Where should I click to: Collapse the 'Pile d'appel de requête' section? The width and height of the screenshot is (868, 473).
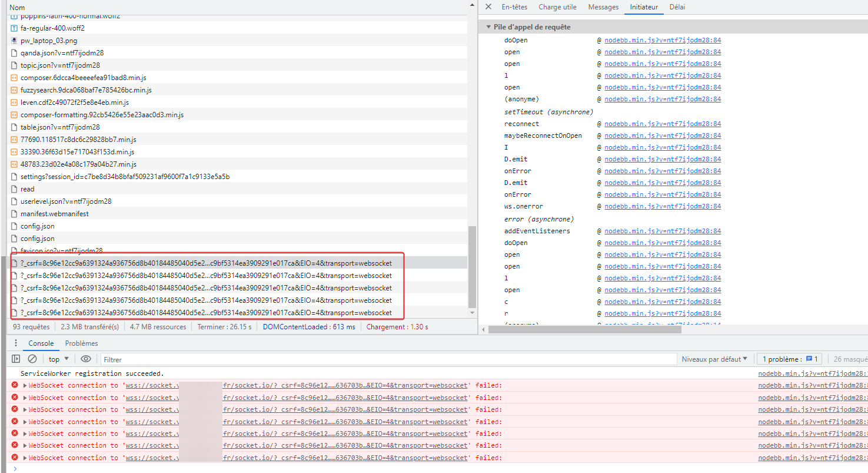tap(488, 27)
